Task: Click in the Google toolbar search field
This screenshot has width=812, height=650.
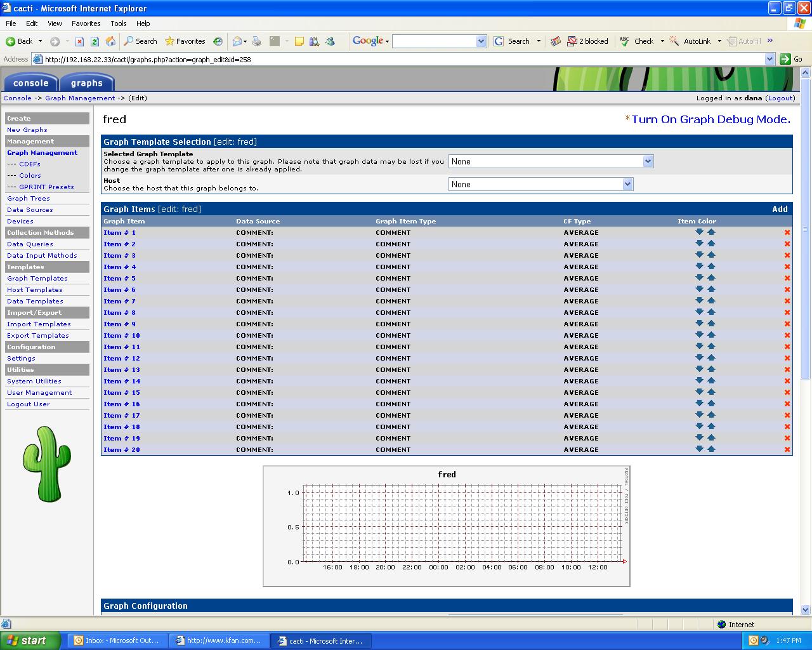Action: click(x=435, y=41)
